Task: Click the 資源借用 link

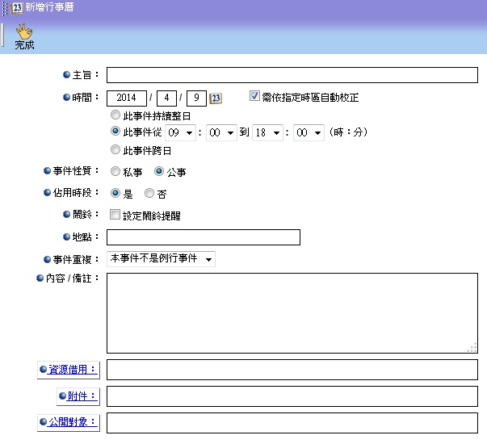Action: point(72,370)
